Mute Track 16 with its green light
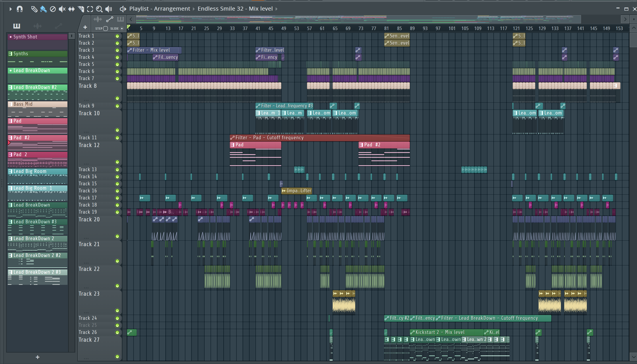This screenshot has width=637, height=364. pyautogui.click(x=117, y=191)
